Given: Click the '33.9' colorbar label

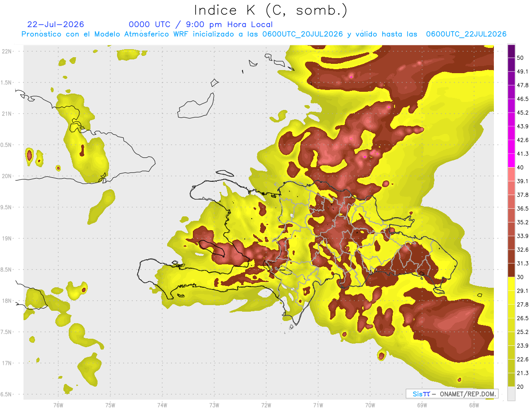Looking at the screenshot, I should [523, 236].
